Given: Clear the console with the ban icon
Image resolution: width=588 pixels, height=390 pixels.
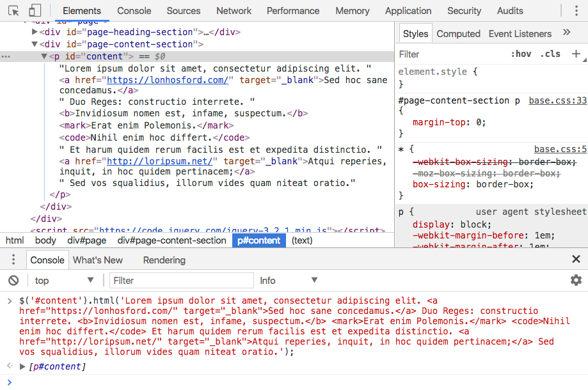Looking at the screenshot, I should [x=13, y=280].
